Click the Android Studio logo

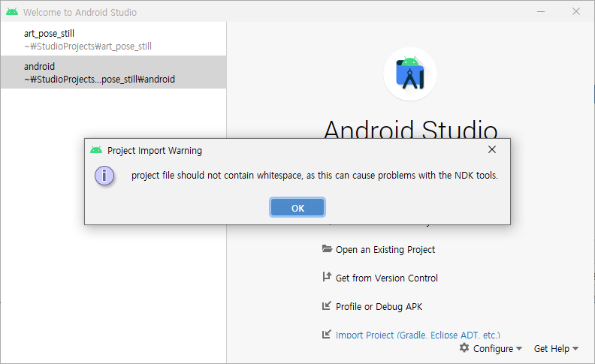point(410,74)
